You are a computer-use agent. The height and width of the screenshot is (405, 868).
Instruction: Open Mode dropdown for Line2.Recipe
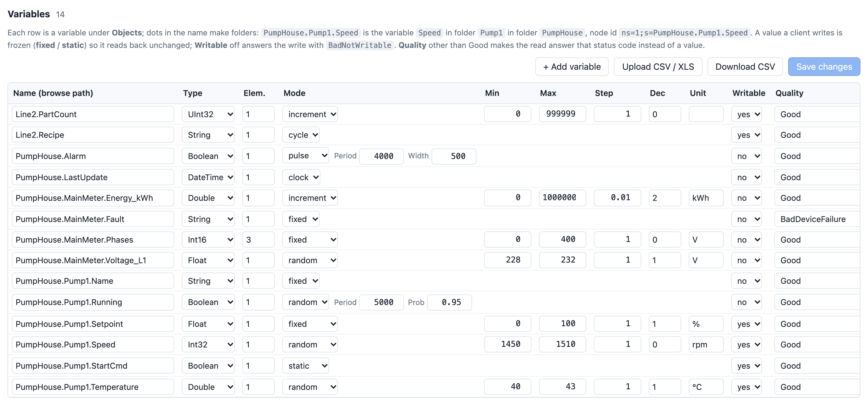tap(301, 135)
